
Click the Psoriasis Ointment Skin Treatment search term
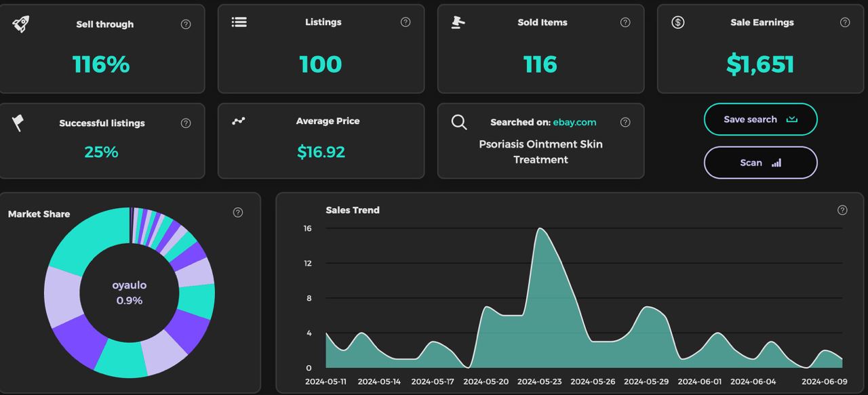point(540,152)
